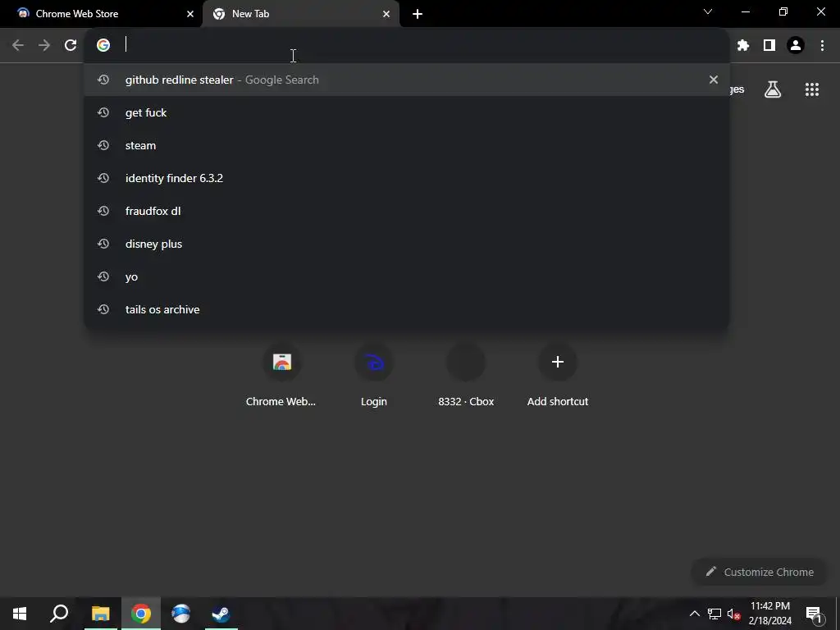Open Customize Chrome button

click(x=760, y=572)
